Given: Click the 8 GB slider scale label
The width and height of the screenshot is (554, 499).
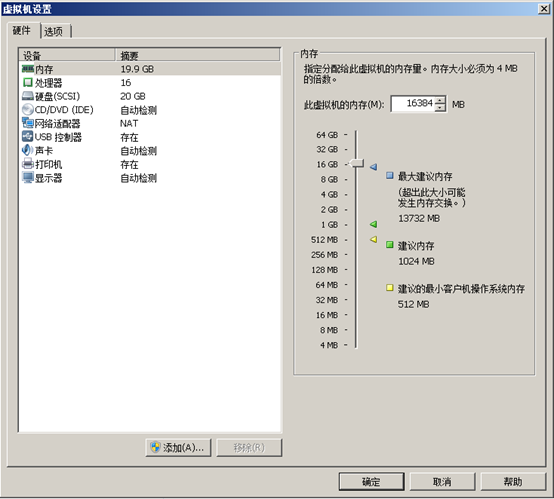Looking at the screenshot, I should [x=329, y=179].
